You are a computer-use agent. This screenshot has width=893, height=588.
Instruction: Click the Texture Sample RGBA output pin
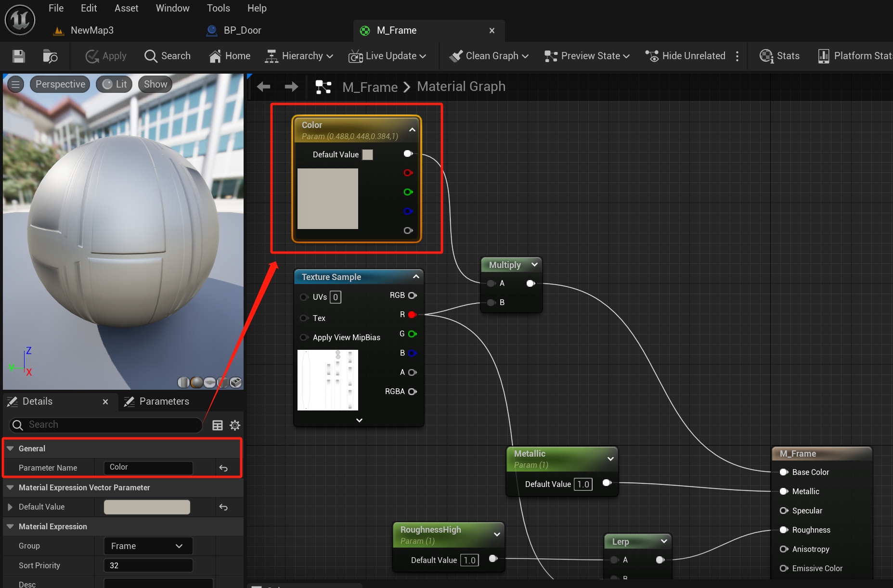pyautogui.click(x=412, y=392)
